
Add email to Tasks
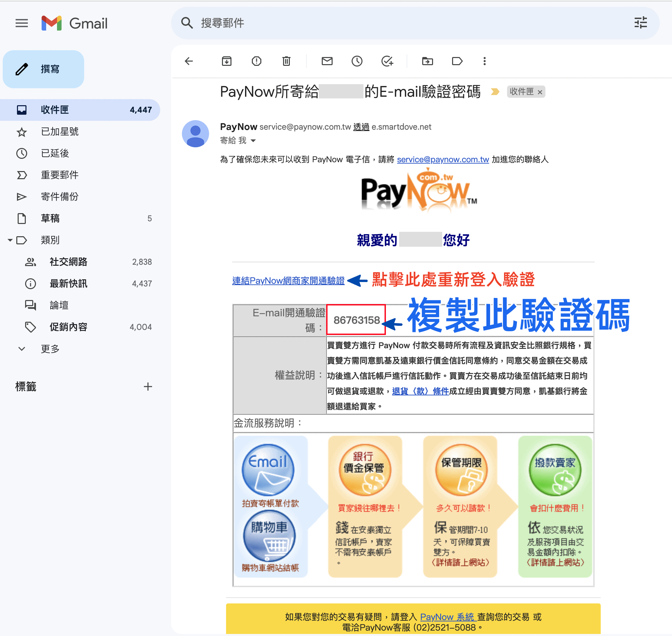[387, 61]
